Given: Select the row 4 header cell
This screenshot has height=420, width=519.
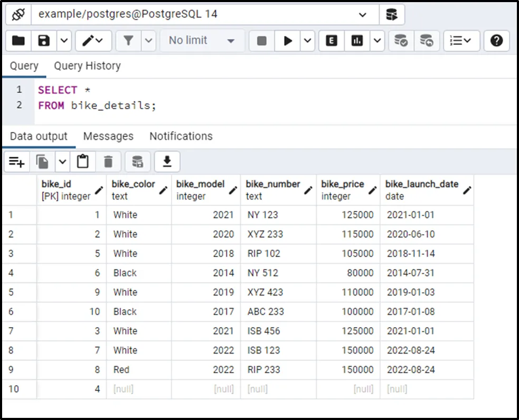Looking at the screenshot, I should click(18, 273).
